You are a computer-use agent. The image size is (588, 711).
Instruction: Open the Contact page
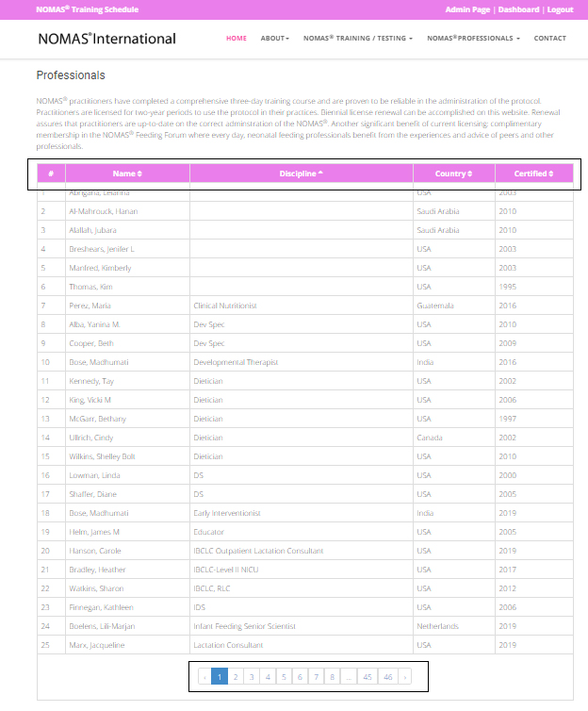(x=550, y=39)
